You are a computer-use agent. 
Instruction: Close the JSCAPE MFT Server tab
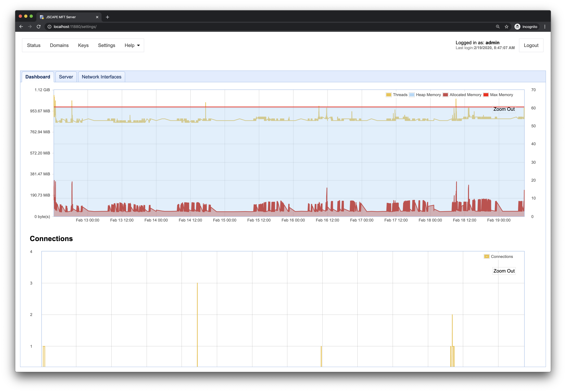click(x=97, y=17)
